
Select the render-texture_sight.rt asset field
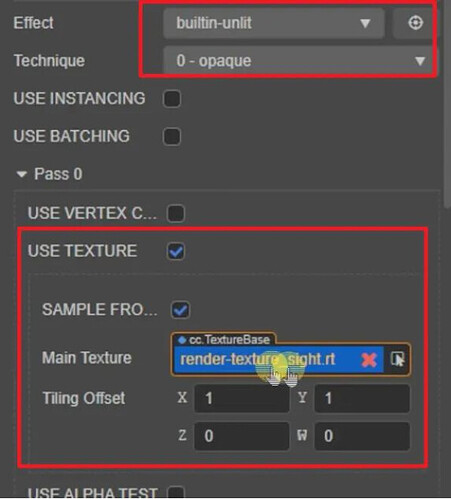point(278,360)
